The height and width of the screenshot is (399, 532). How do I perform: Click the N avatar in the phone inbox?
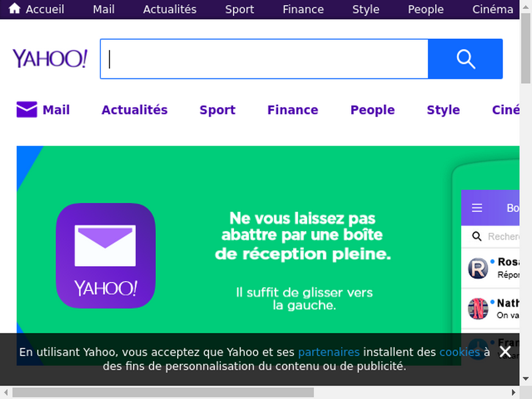478,309
